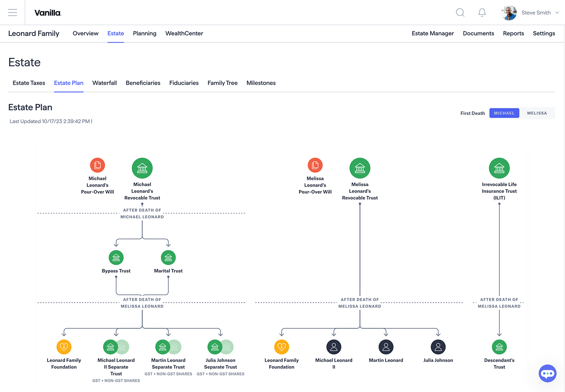This screenshot has width=565, height=392.
Task: Click the Julia Johnson person icon
Action: (438, 347)
